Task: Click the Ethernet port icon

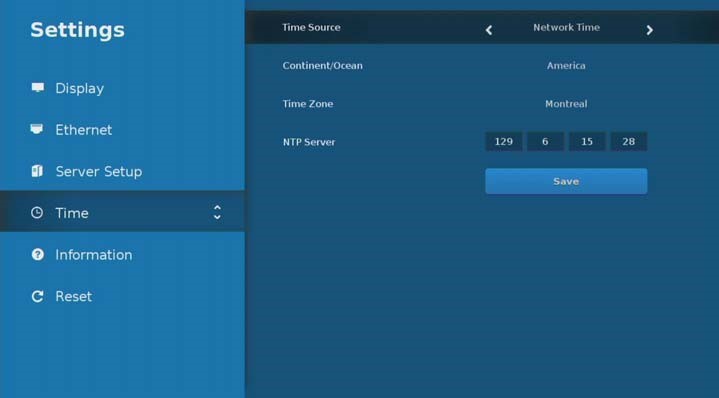Action: coord(37,129)
